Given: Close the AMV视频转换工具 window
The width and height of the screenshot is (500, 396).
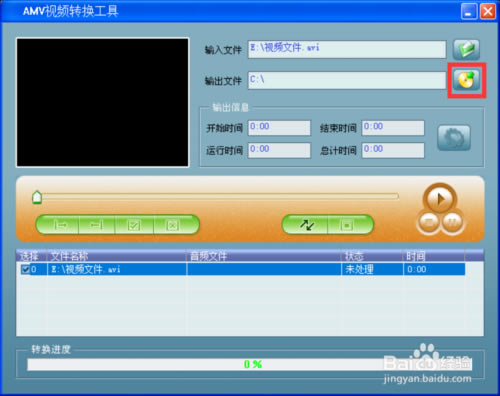Looking at the screenshot, I should tap(488, 11).
